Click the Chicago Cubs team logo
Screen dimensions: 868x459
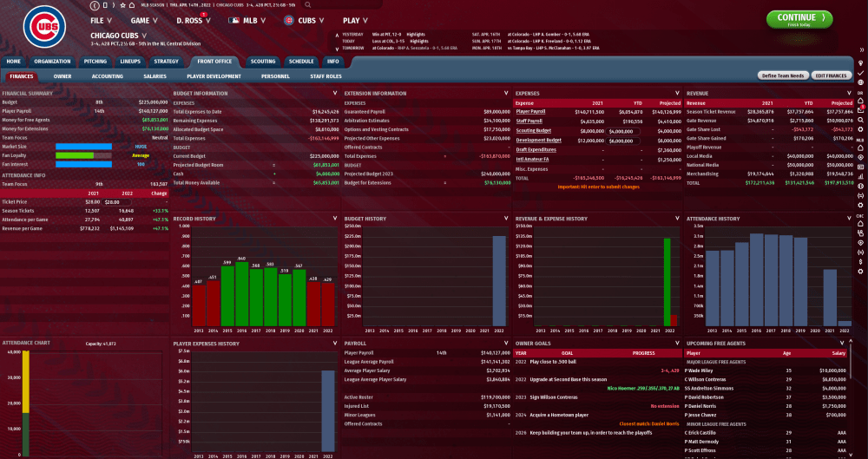tap(43, 28)
